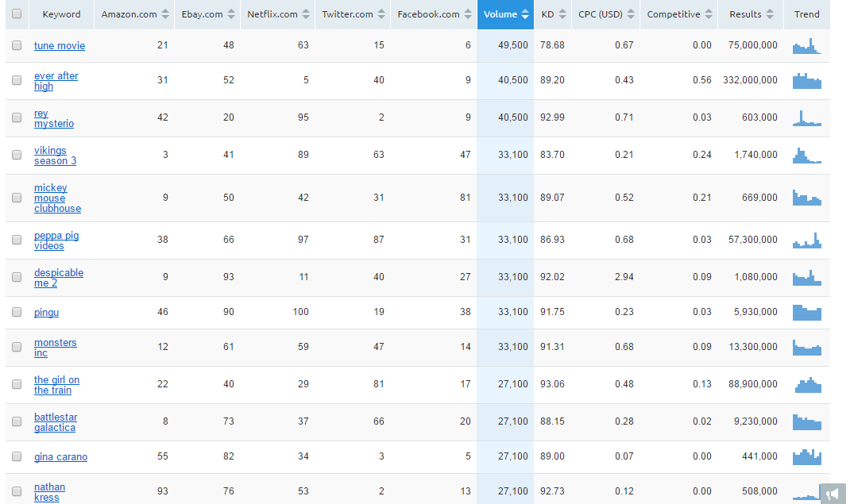Open the pingu keyword link
Viewport: 854px width, 504px height.
[x=46, y=313]
